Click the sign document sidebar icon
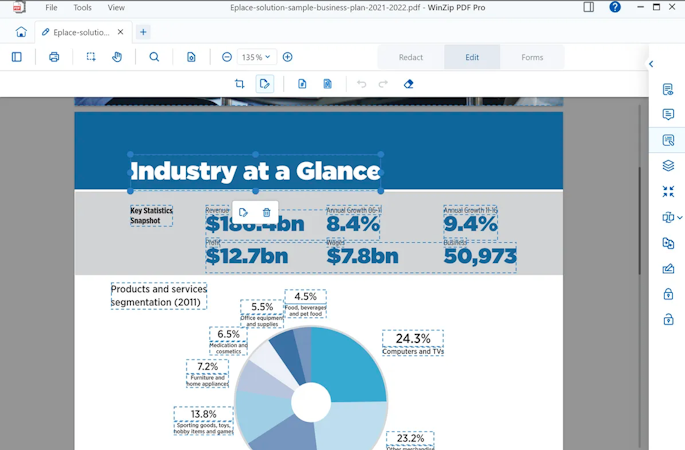The height and width of the screenshot is (450, 685). click(668, 269)
